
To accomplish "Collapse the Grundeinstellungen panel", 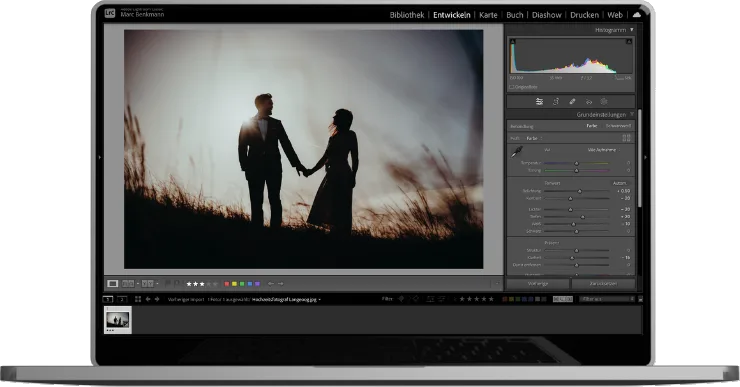I will [631, 115].
